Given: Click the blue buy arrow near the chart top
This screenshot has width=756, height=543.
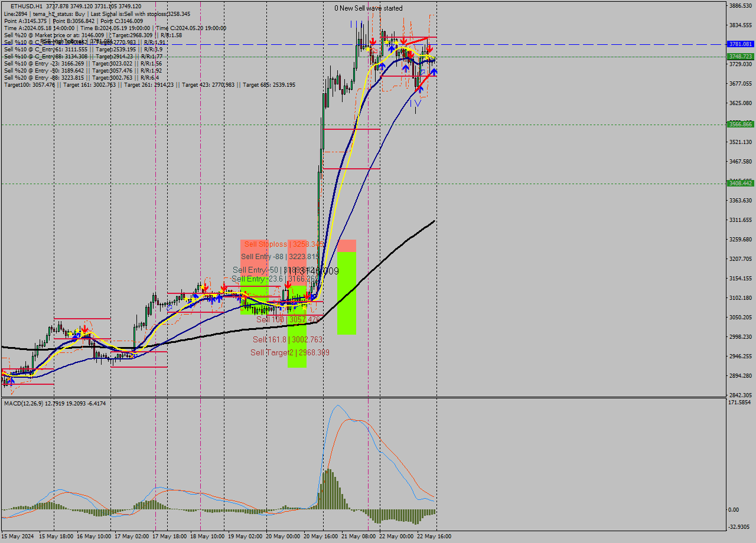Looking at the screenshot, I should (392, 49).
